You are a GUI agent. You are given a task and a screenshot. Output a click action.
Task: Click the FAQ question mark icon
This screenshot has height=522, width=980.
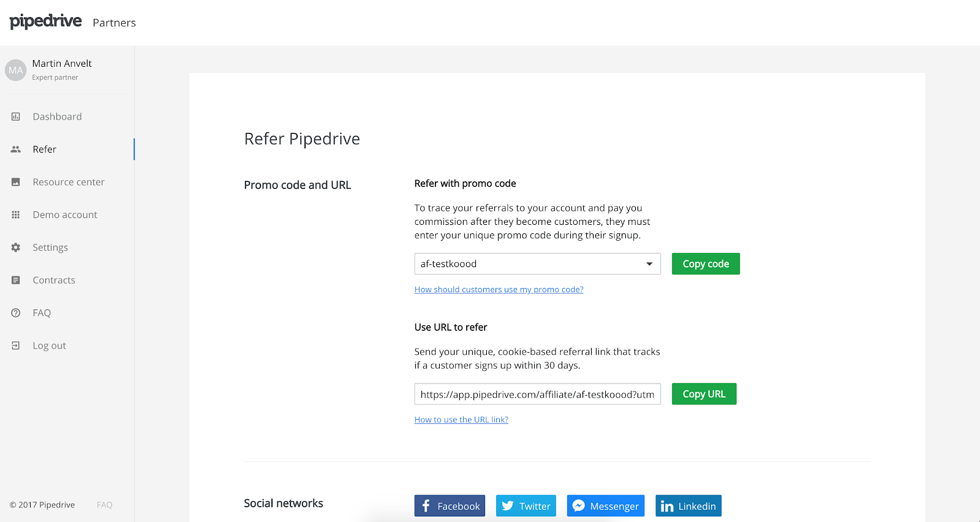[16, 312]
